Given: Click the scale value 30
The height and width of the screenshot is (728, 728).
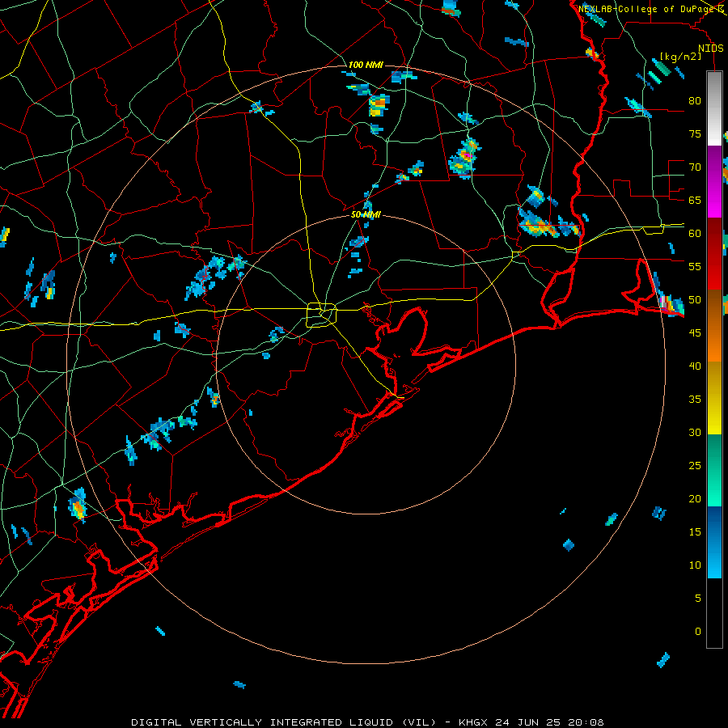Looking at the screenshot, I should [x=695, y=433].
